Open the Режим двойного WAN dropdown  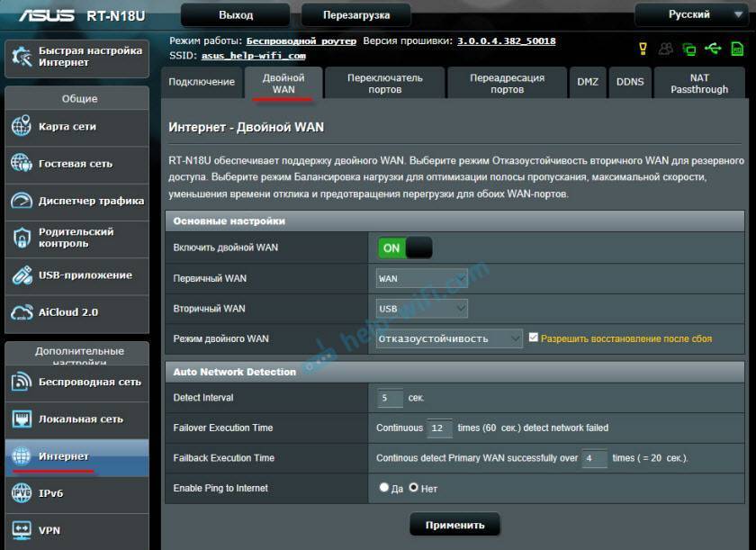pyautogui.click(x=449, y=338)
